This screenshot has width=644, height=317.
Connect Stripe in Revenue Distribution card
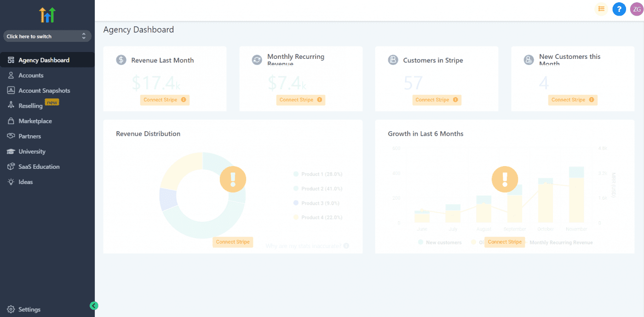pos(233,242)
